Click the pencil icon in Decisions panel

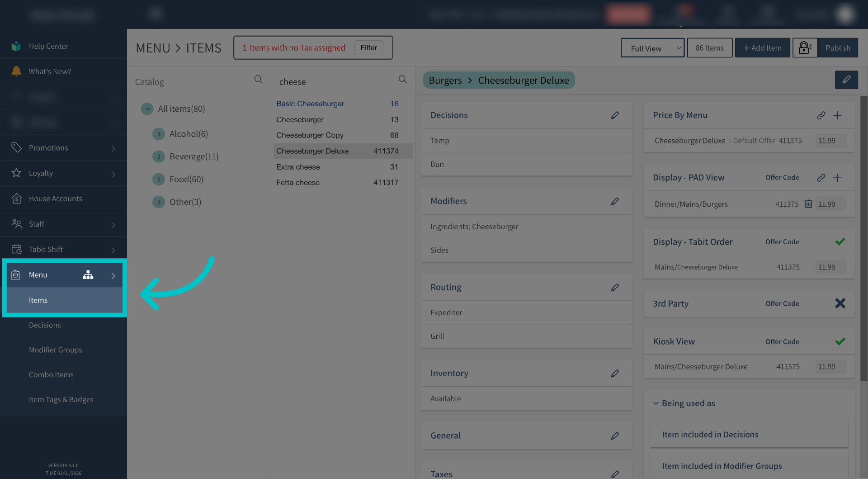(x=615, y=115)
